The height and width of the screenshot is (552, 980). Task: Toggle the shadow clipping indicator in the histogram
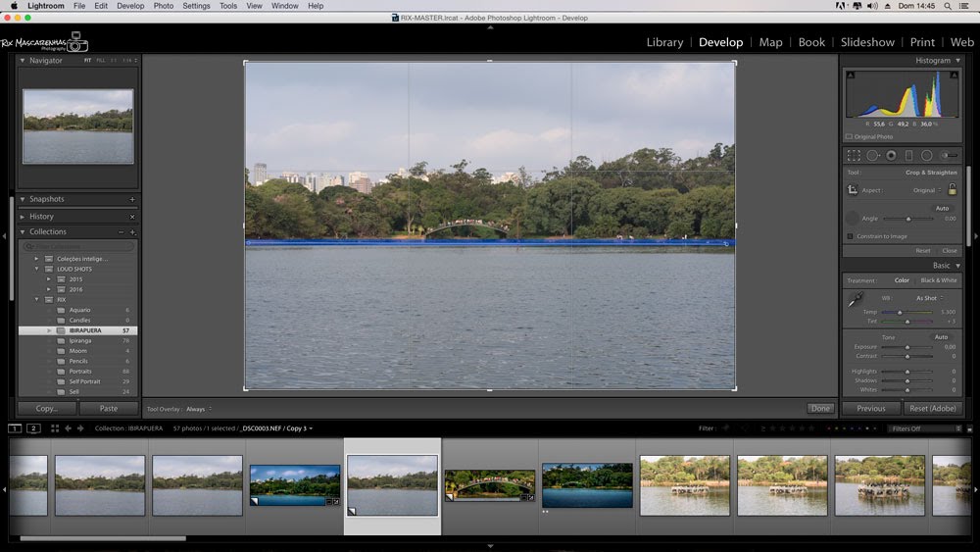tap(850, 75)
